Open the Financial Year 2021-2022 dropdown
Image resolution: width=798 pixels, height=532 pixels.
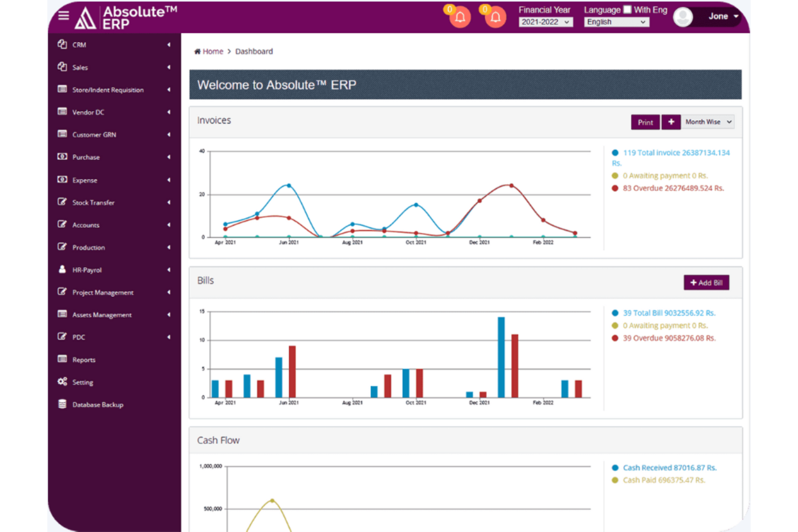[x=545, y=22]
